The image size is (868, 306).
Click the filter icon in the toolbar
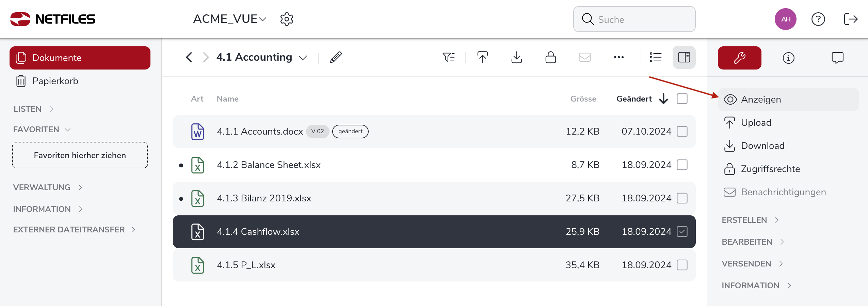(x=449, y=57)
